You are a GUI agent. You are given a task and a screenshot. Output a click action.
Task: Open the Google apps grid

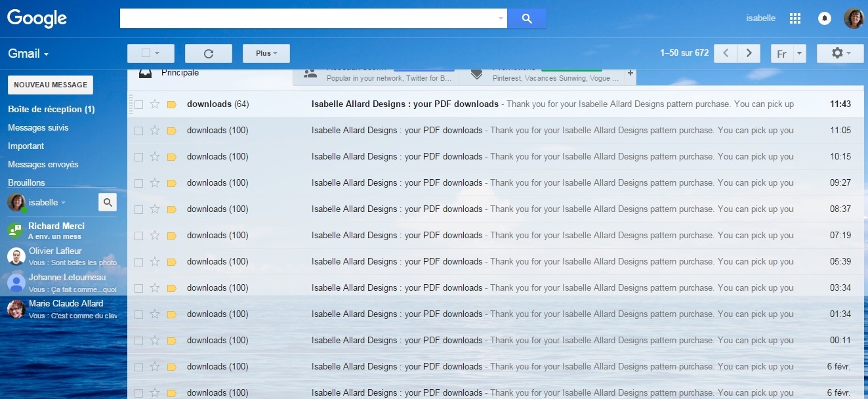tap(795, 18)
